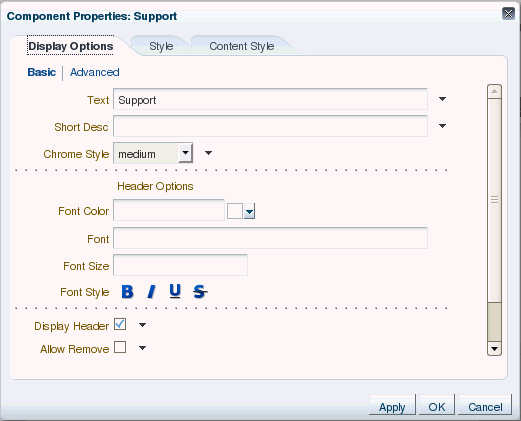Switch to the Style tab
This screenshot has width=521, height=421.
[161, 46]
